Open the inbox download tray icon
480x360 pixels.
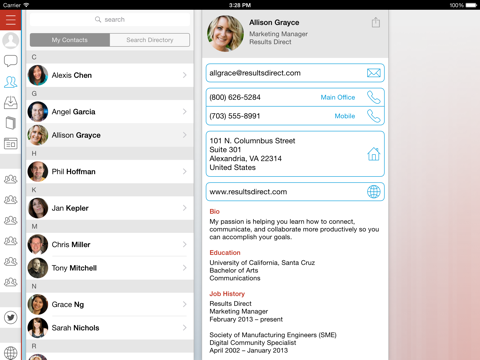(x=10, y=103)
